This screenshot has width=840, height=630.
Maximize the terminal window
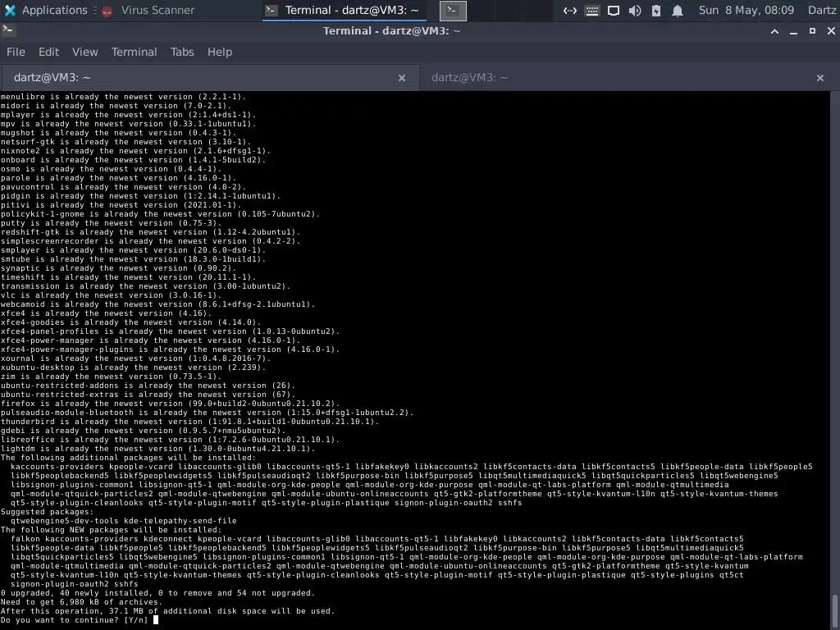click(x=813, y=31)
